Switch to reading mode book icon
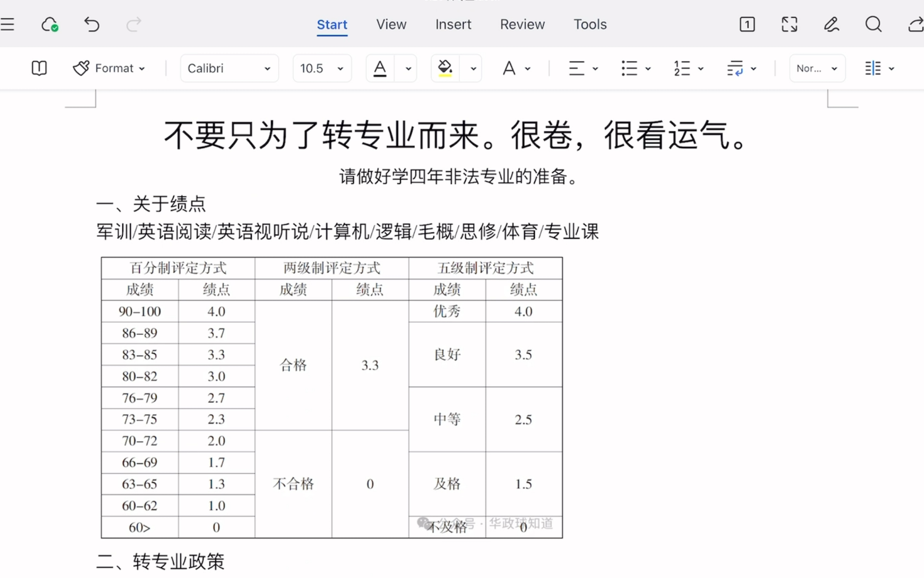 click(x=39, y=68)
